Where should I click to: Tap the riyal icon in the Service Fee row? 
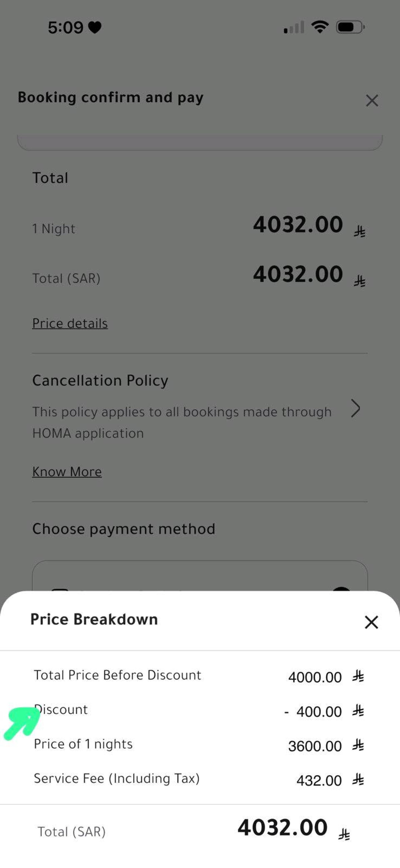(x=358, y=780)
